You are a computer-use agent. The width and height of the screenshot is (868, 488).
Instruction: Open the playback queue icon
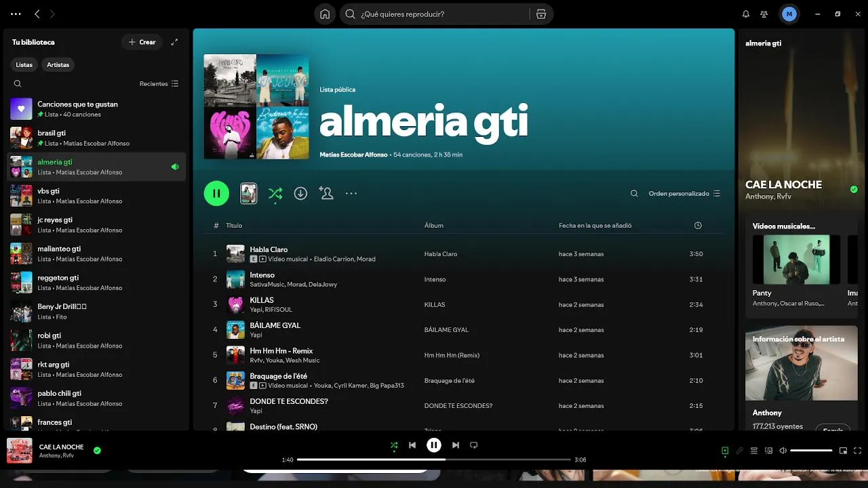tap(754, 451)
